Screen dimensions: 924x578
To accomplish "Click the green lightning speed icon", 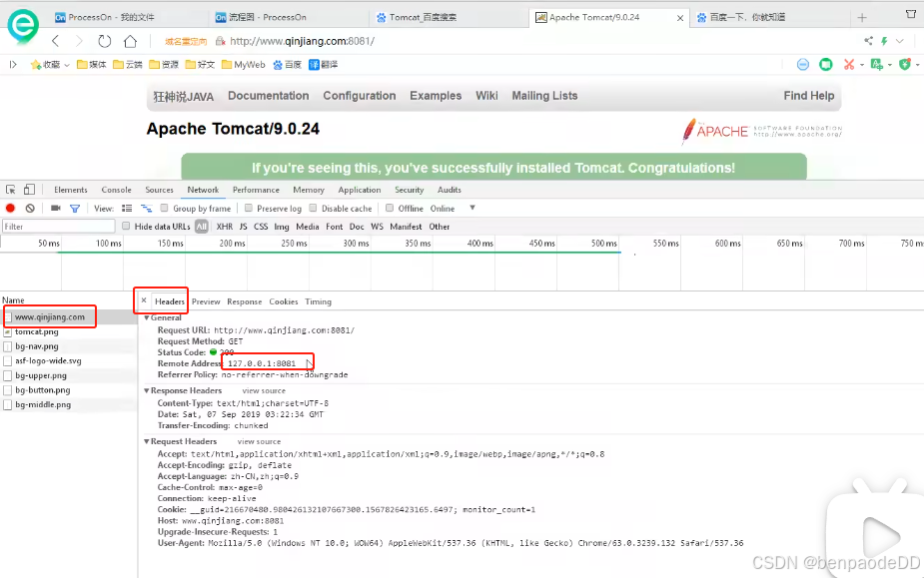I will coord(884,41).
